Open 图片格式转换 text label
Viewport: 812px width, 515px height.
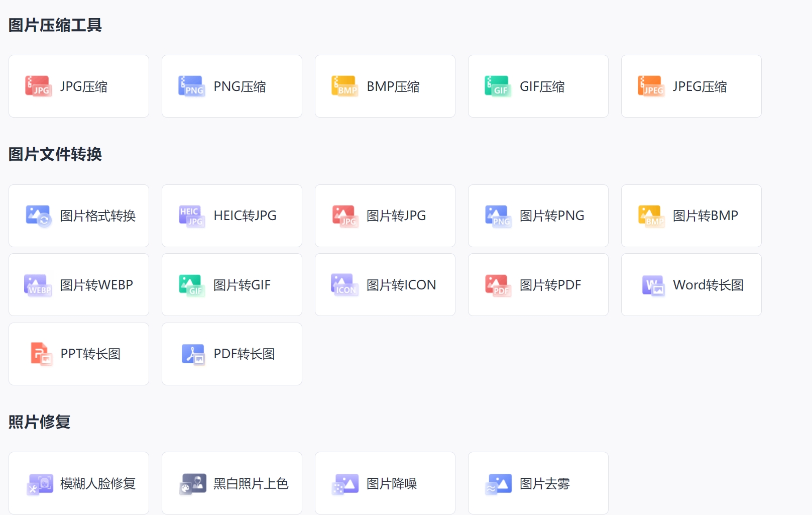click(x=98, y=216)
